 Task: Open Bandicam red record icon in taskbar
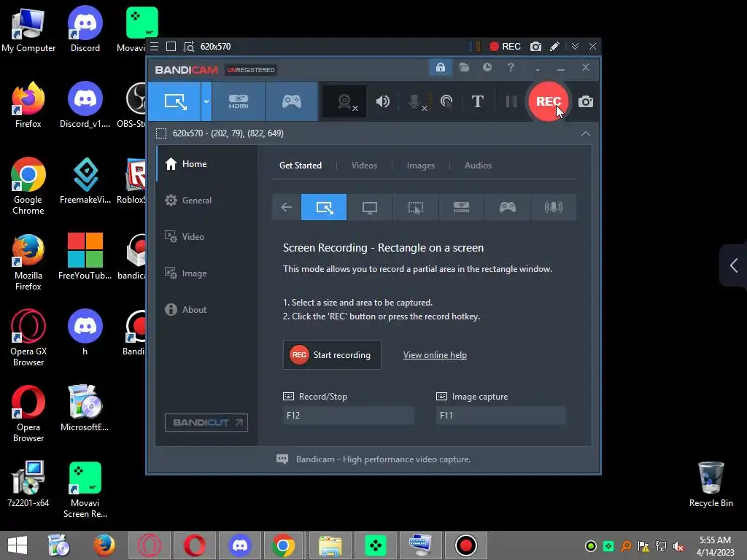(x=465, y=545)
